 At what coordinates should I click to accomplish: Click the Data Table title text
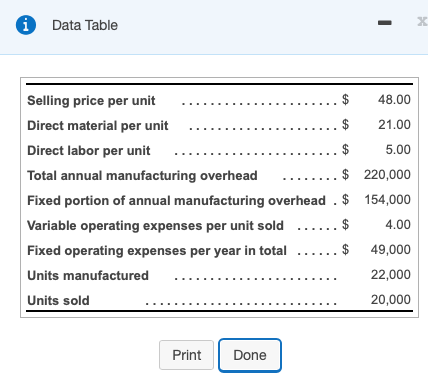85,25
